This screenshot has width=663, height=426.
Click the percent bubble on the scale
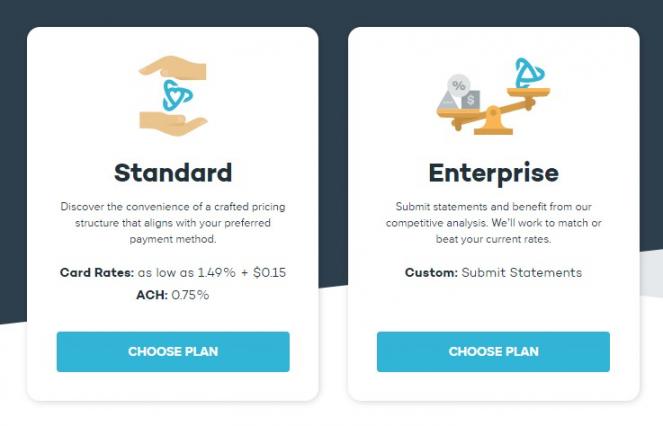pos(459,86)
